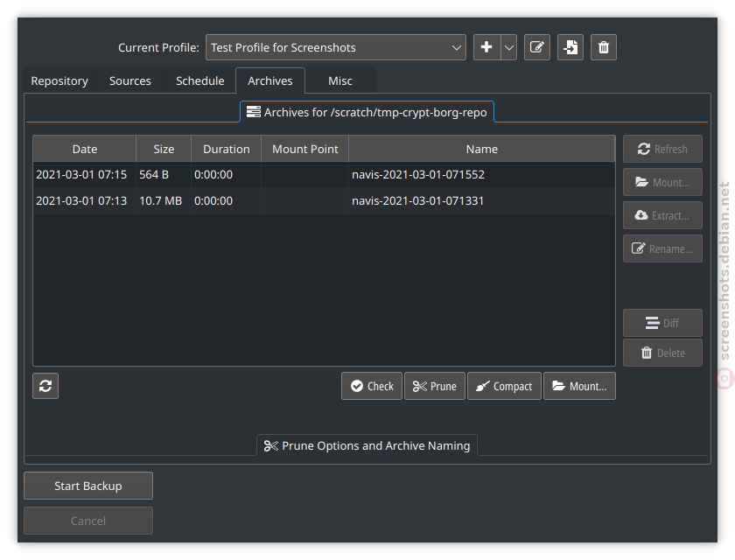Click the Compact button
Viewport: 735px width, 560px height.
tap(504, 386)
